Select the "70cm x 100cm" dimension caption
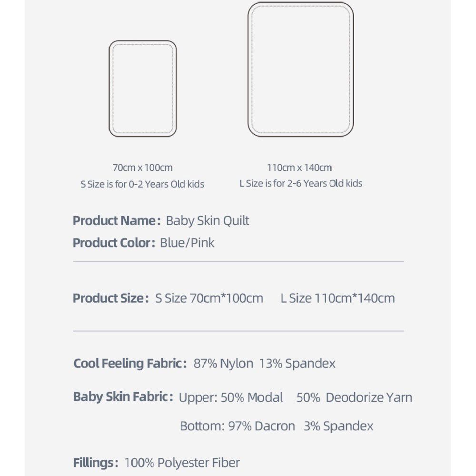The image size is (476, 476). pos(143,168)
